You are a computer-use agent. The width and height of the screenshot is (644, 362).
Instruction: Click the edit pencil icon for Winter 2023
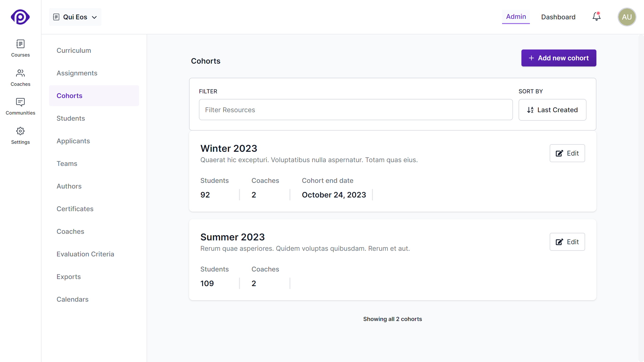click(x=559, y=153)
